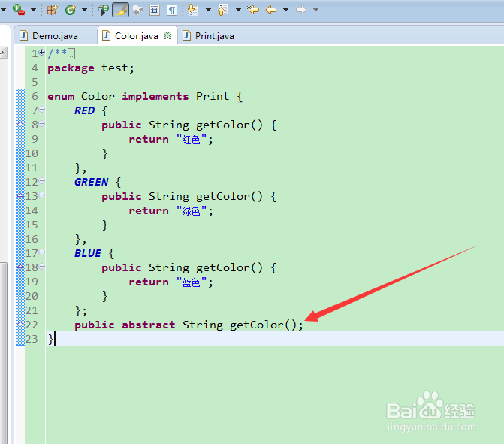Click "getColor()" on line 13
504x444 pixels.
click(229, 196)
